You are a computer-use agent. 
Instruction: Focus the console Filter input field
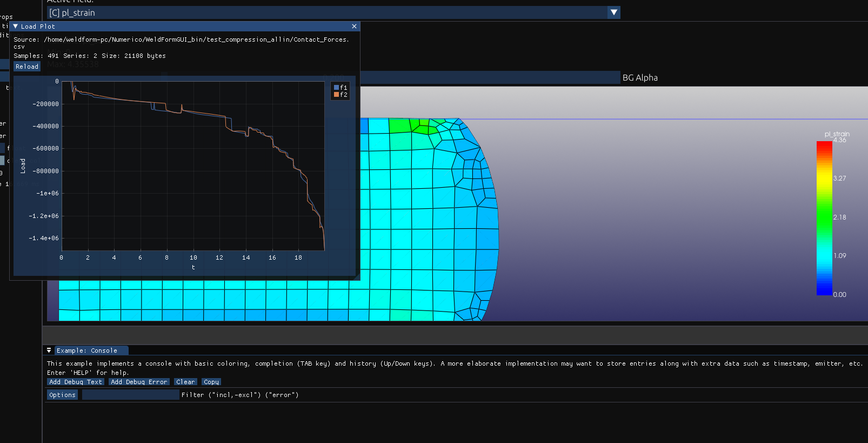pos(130,395)
